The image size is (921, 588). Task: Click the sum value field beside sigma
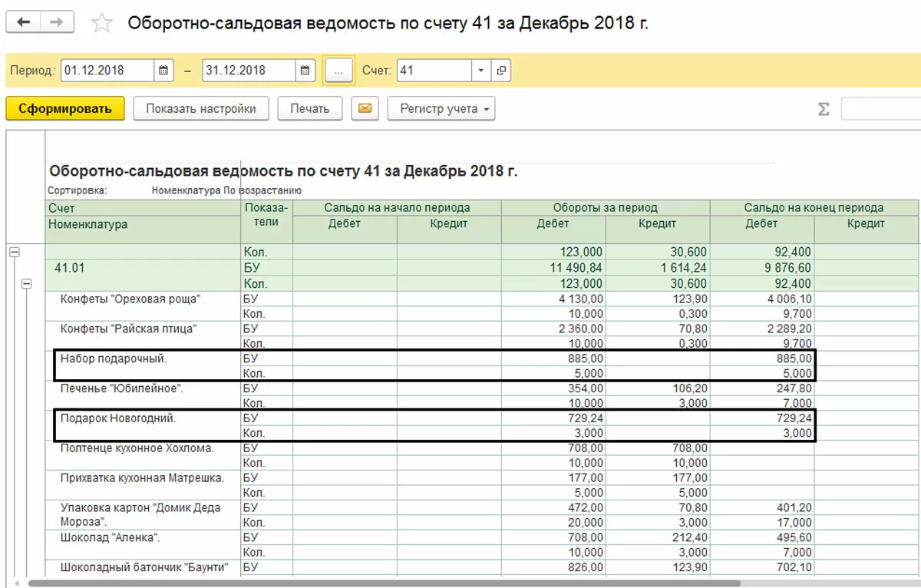[x=881, y=109]
